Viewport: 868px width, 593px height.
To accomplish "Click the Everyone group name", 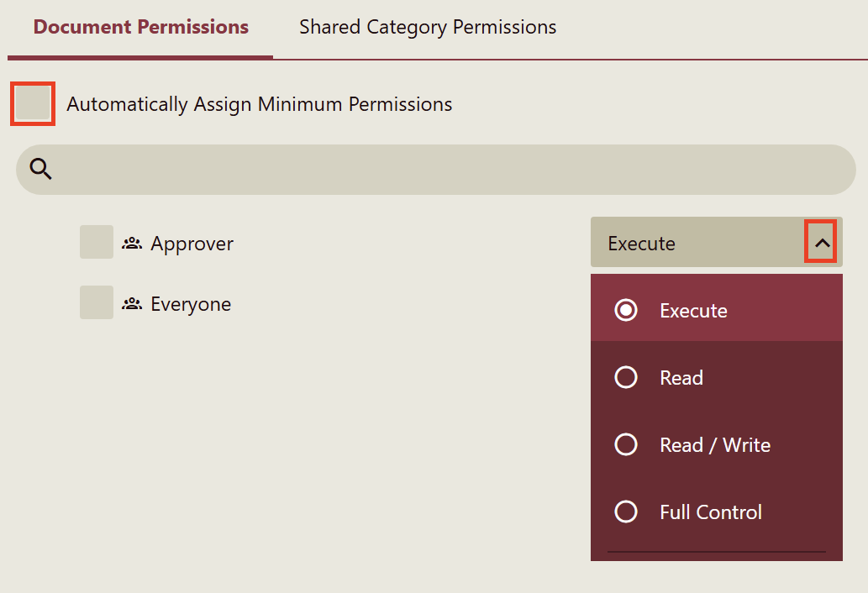I will pos(191,304).
